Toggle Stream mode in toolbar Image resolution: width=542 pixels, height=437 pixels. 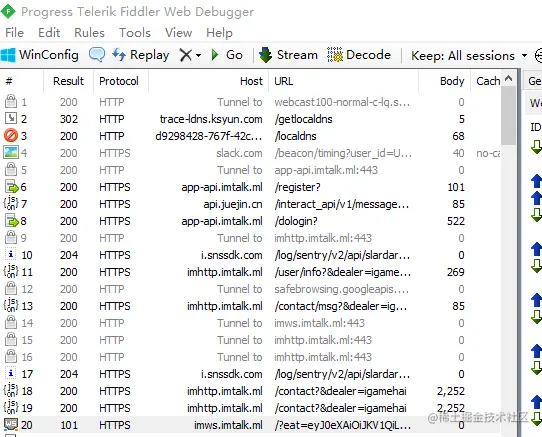tap(288, 55)
